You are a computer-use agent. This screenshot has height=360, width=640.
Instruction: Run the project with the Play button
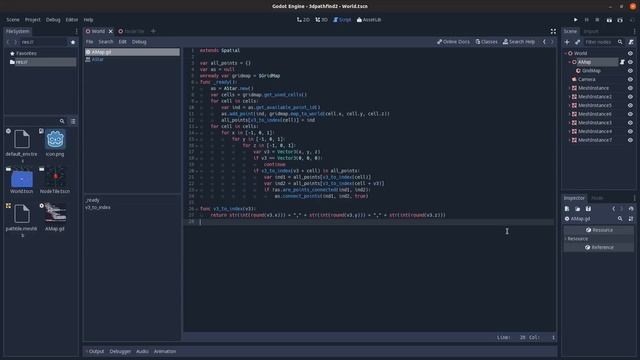pyautogui.click(x=576, y=20)
